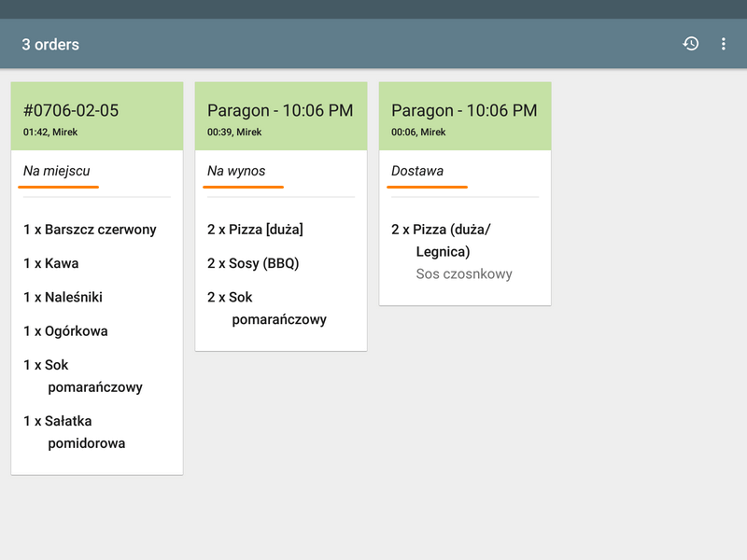Open the three-dot overflow menu
The width and height of the screenshot is (747, 560).
724,44
